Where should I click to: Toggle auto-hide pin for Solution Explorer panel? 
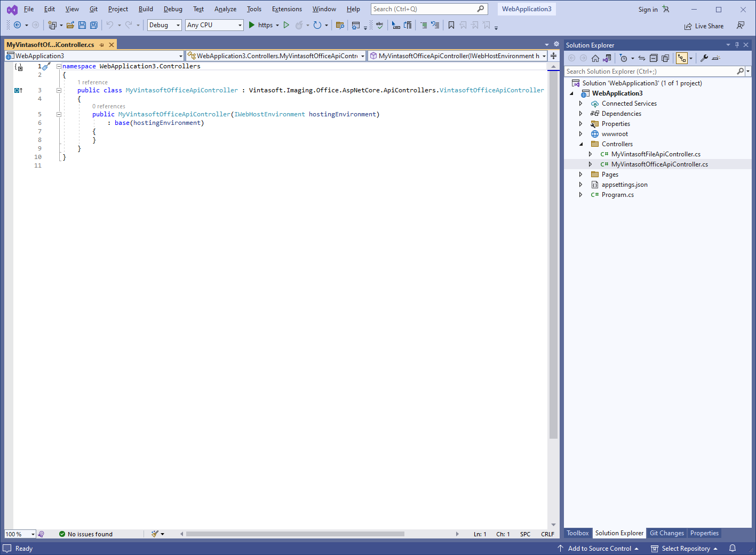(737, 45)
